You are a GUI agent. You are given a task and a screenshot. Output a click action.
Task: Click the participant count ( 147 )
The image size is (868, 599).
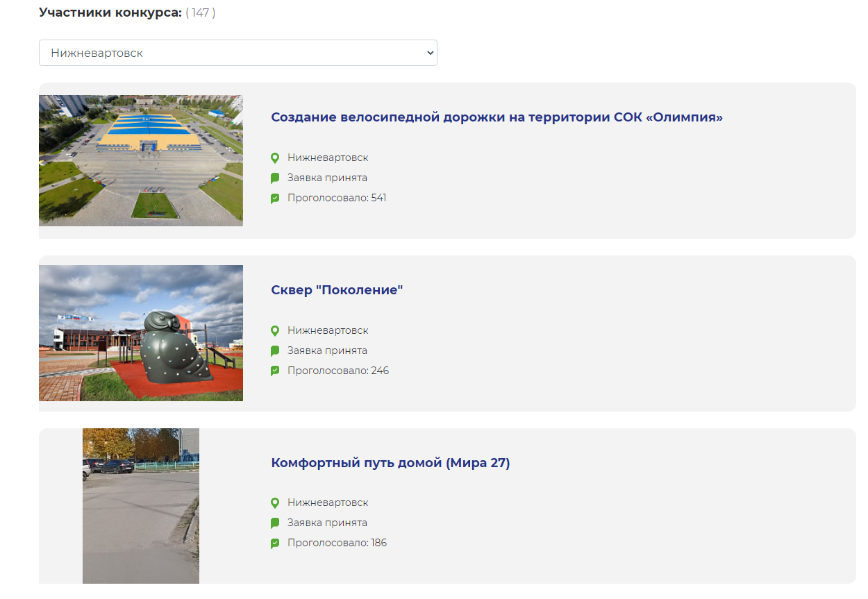click(x=201, y=12)
